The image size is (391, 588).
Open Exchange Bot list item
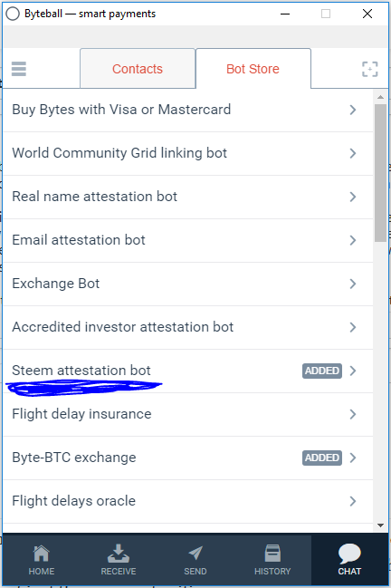(188, 284)
